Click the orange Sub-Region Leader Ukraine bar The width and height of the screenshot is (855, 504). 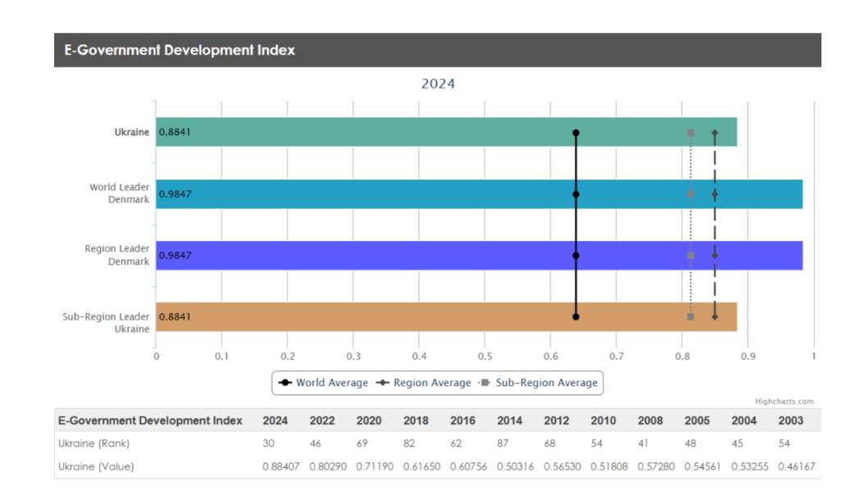369,316
